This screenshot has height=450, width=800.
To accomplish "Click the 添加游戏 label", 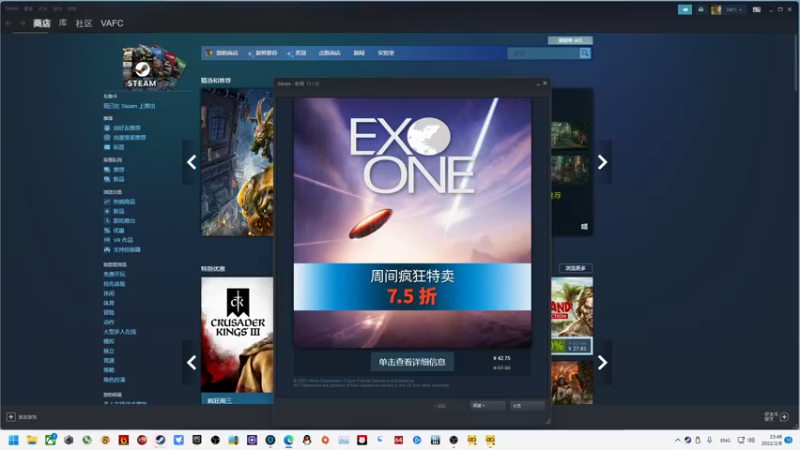I will pos(28,417).
